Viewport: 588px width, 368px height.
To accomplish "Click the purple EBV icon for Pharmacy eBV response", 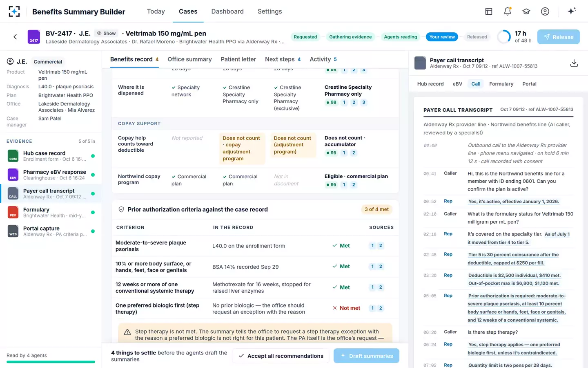I will [x=13, y=175].
